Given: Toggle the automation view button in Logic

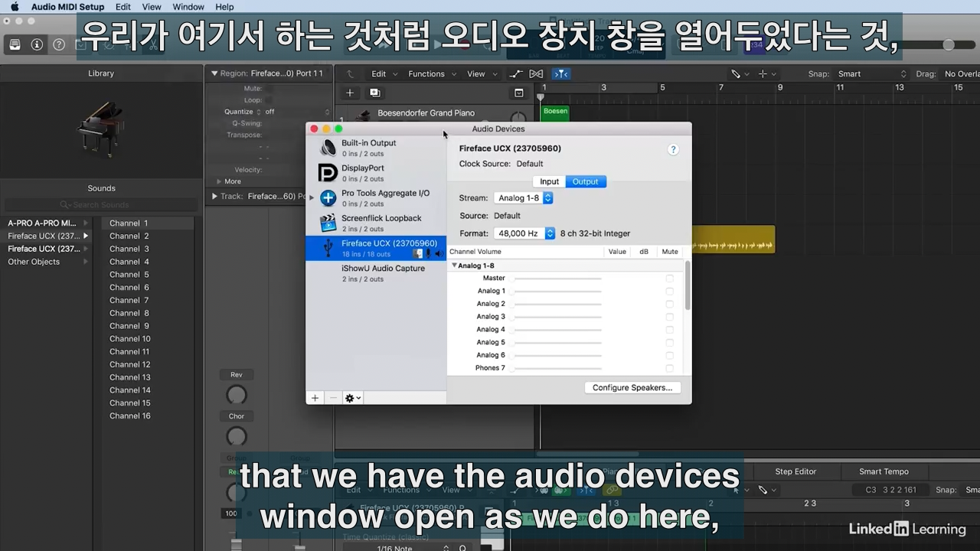Looking at the screenshot, I should point(516,74).
